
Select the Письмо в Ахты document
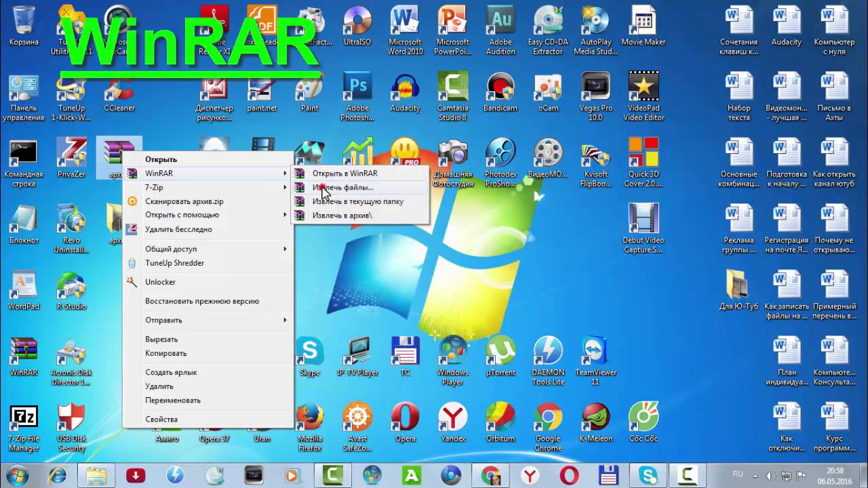(834, 96)
